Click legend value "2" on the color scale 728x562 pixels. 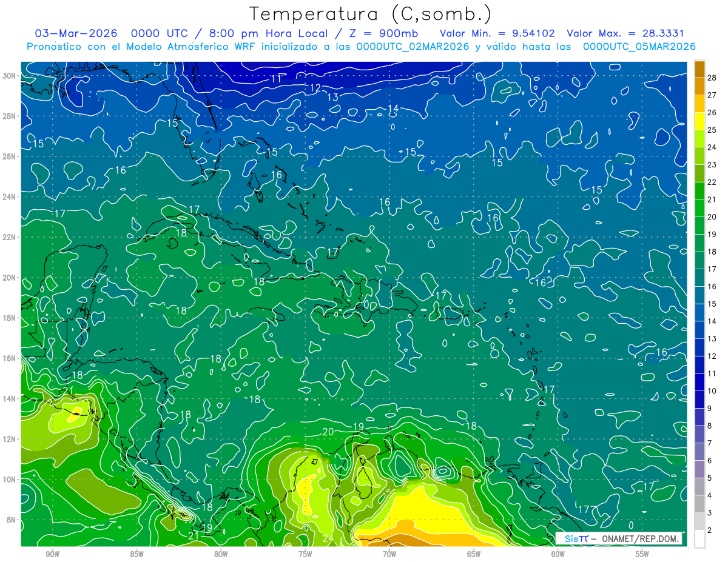pos(710,530)
